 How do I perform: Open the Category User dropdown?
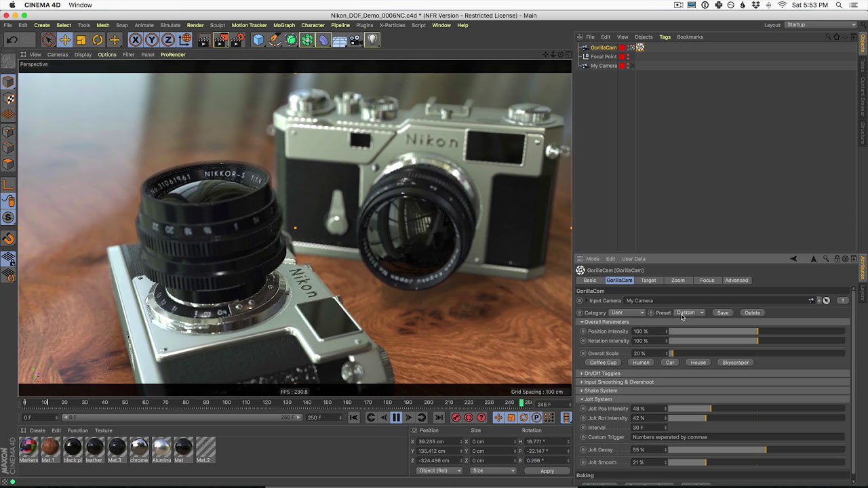627,312
